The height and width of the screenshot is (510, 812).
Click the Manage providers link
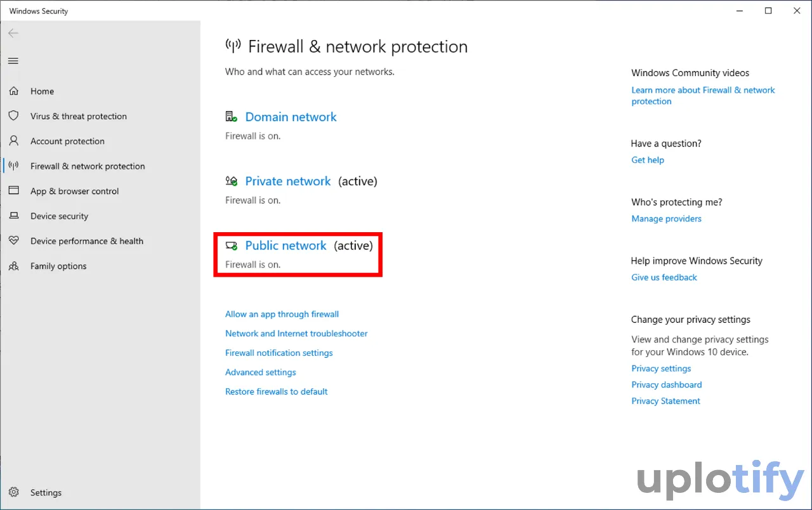click(x=666, y=219)
